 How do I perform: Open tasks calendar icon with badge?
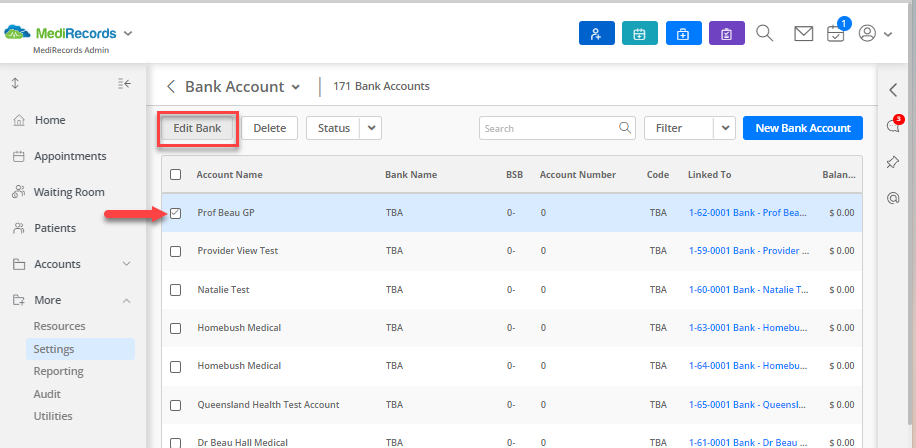(836, 34)
